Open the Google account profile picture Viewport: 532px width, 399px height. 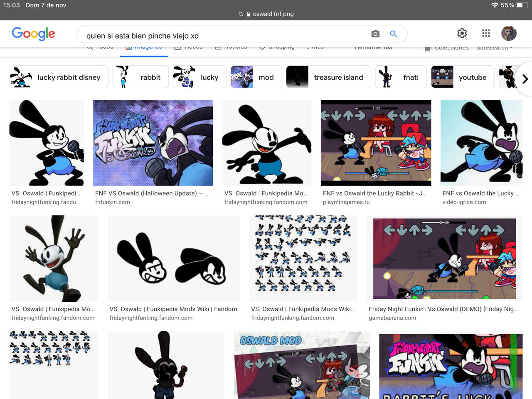tap(509, 33)
